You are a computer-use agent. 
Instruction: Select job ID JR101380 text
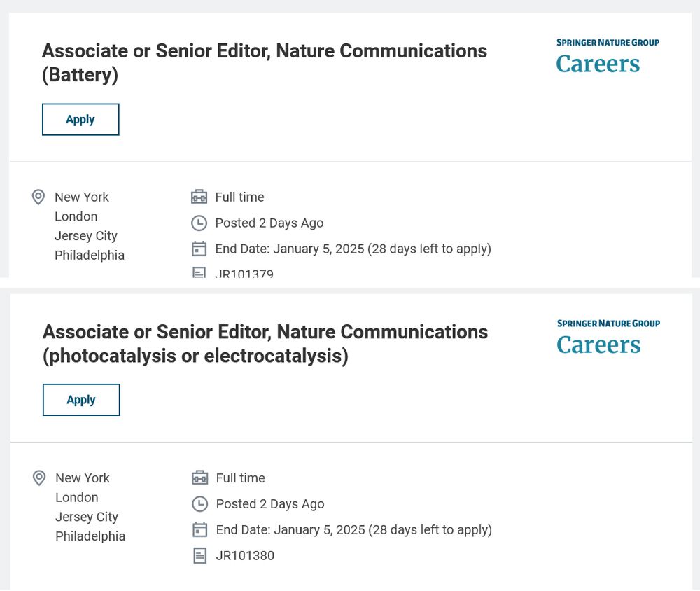[245, 556]
